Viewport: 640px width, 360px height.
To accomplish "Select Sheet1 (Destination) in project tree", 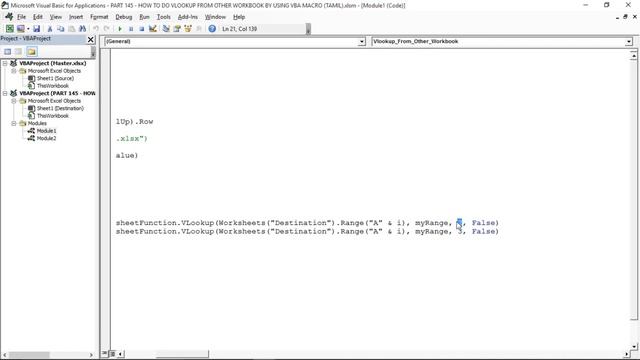I will coord(60,108).
